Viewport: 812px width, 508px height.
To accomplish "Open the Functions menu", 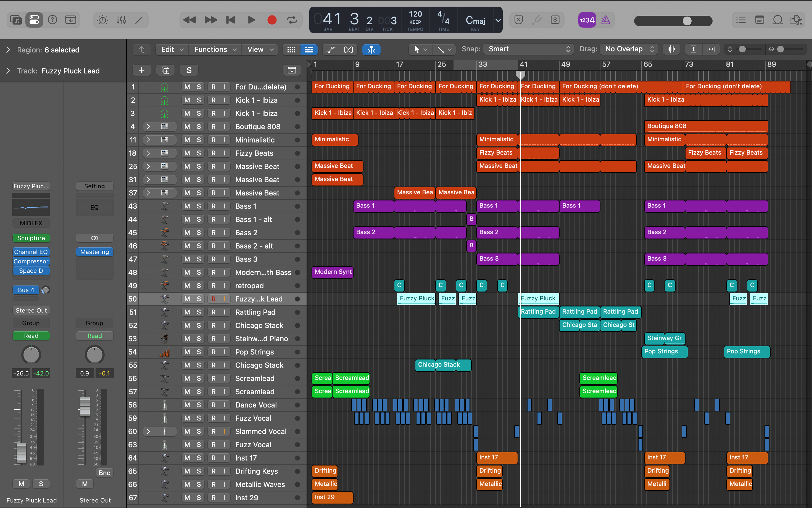I will (215, 50).
